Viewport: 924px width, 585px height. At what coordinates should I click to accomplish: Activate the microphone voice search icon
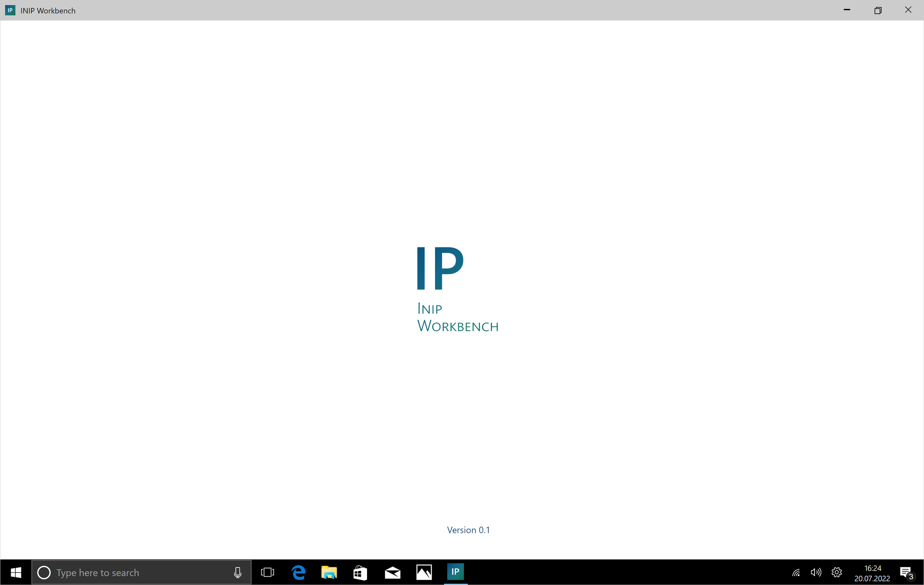238,572
